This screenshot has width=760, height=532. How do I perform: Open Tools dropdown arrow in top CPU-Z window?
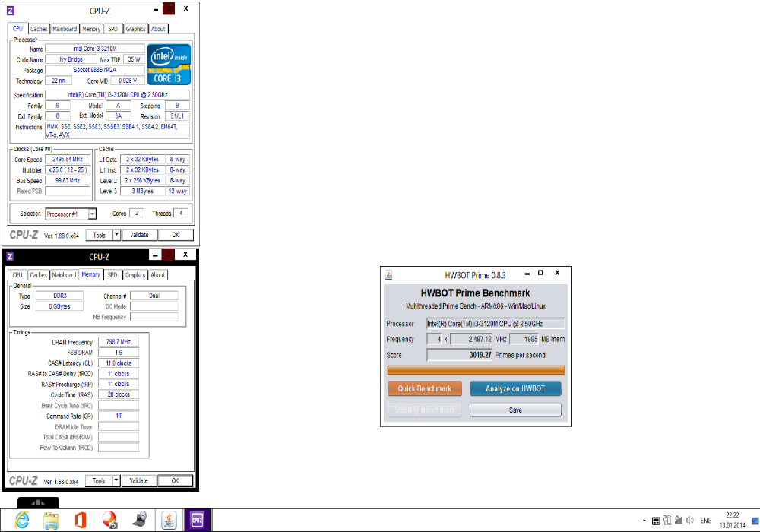(116, 235)
